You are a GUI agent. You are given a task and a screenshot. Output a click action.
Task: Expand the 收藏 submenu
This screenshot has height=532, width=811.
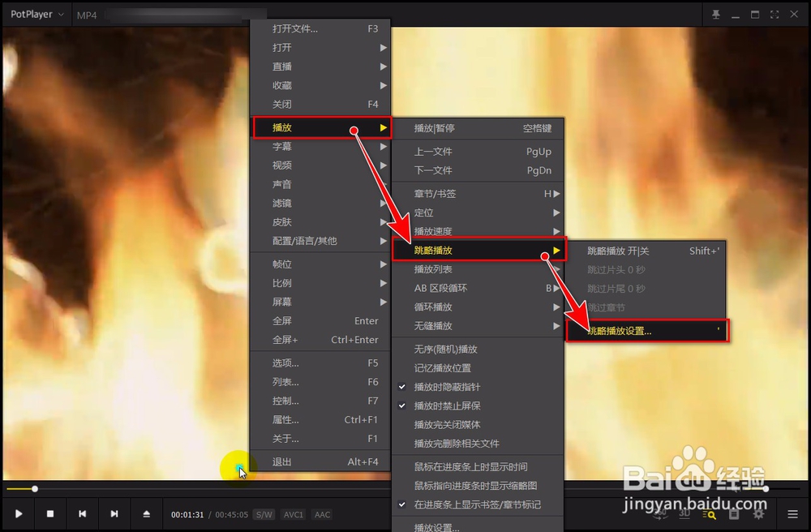[320, 85]
